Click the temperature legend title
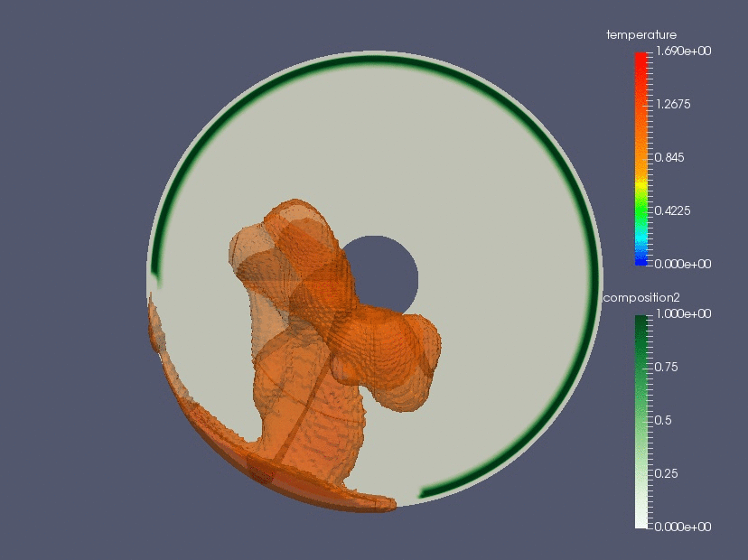Viewport: 748px width, 560px height. [x=641, y=35]
